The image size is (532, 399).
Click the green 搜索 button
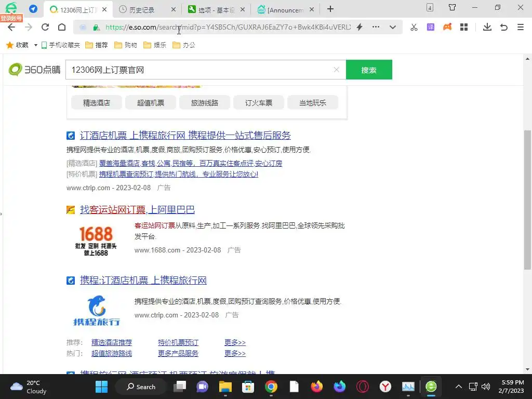click(369, 70)
